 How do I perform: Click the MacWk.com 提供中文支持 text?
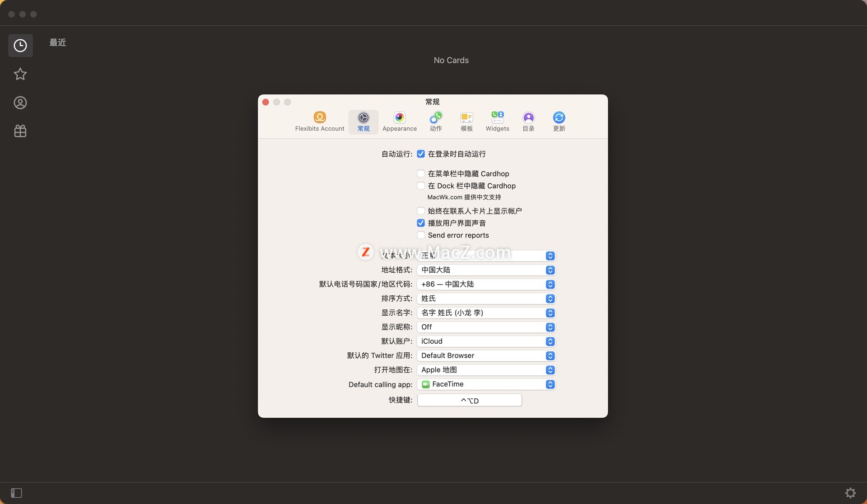point(464,197)
